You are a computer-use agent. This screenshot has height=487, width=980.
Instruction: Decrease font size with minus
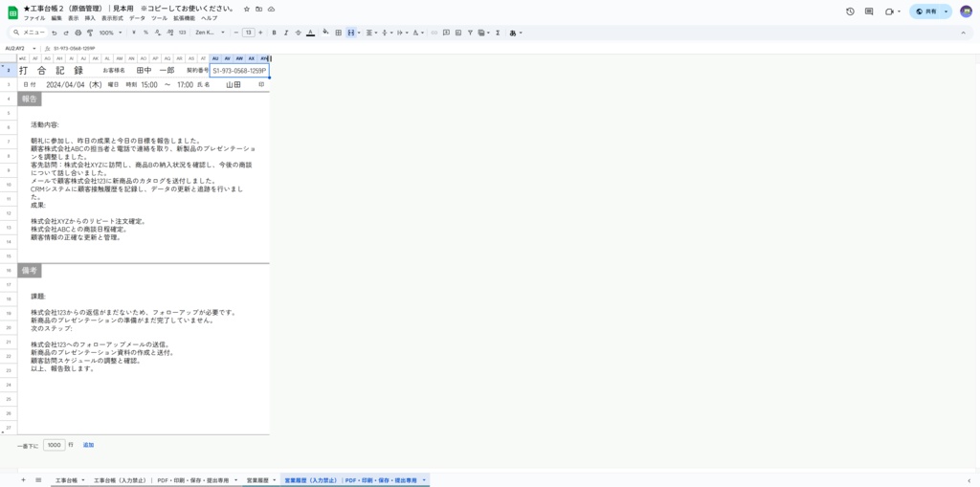(236, 33)
